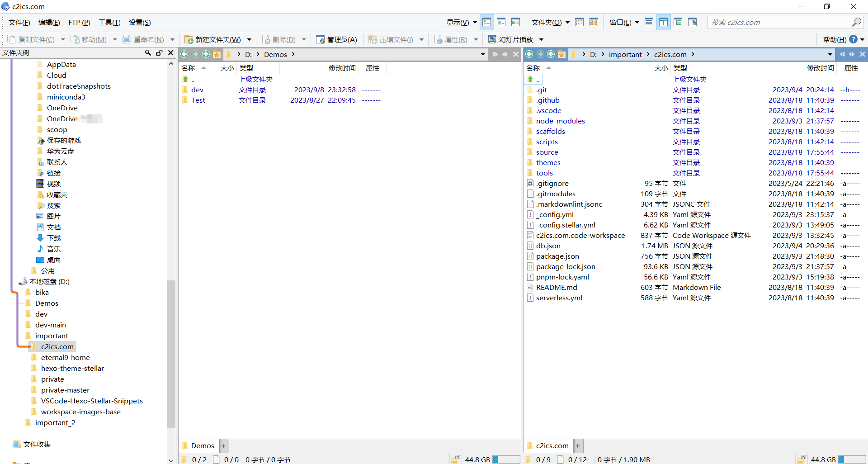Open the favorites star folder in c2ics.com pane
Viewport: 868px width, 464px height.
[562, 54]
